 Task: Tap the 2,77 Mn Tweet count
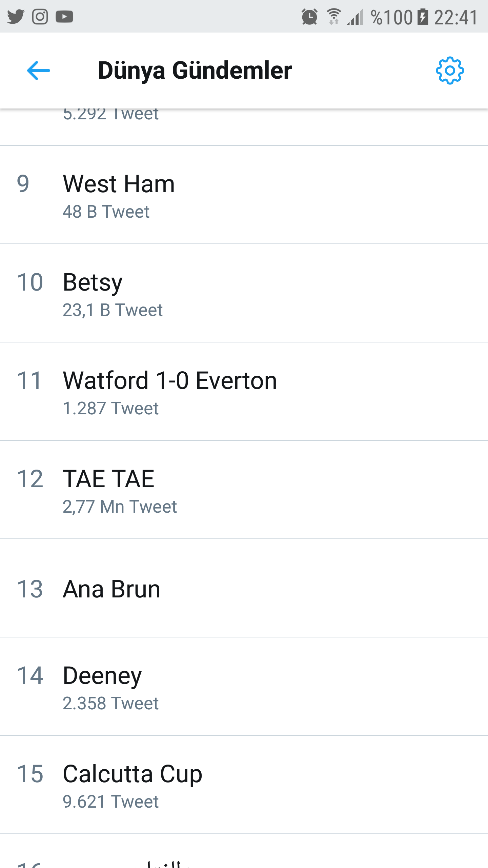click(120, 507)
